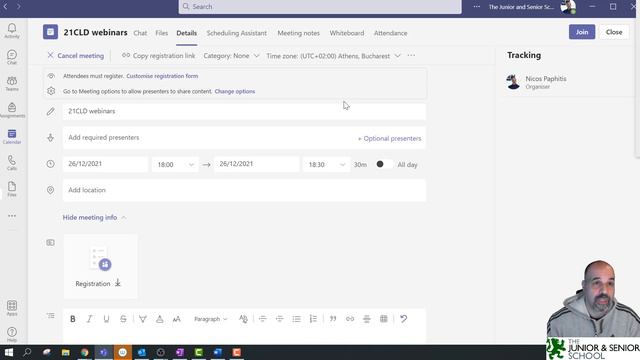This screenshot has width=640, height=360.
Task: Click Cancel meeting
Action: coord(76,56)
